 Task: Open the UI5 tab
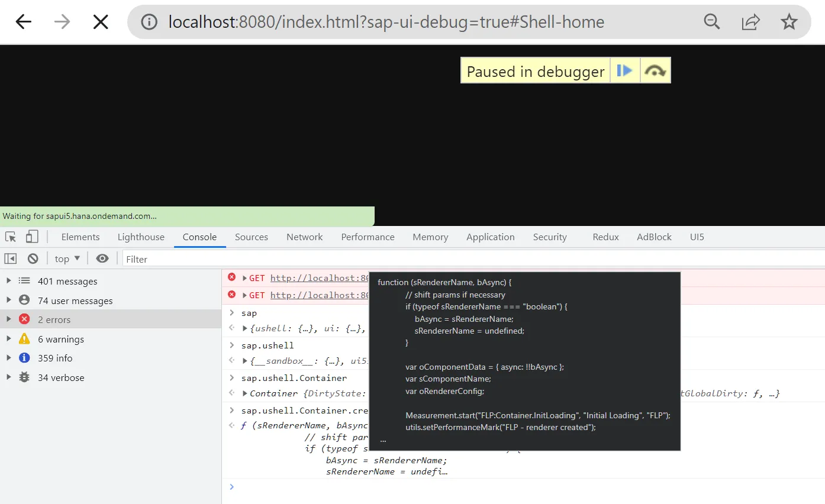tap(697, 237)
